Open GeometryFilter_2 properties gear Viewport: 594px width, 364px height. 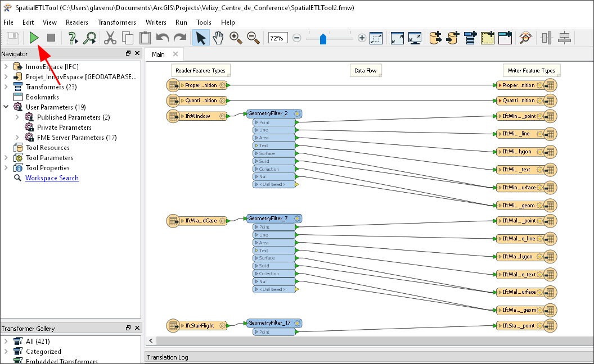point(298,113)
